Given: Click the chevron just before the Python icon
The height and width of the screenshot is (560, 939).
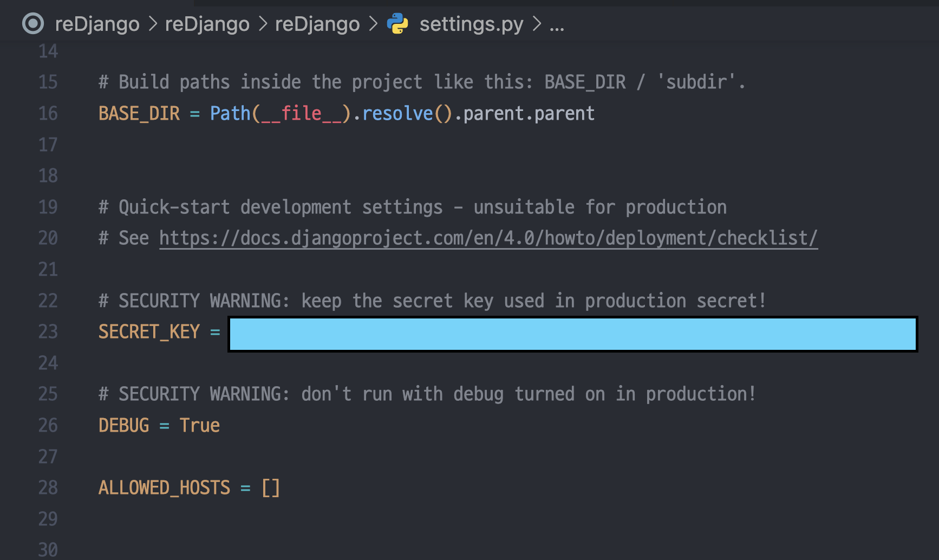Looking at the screenshot, I should tap(373, 24).
